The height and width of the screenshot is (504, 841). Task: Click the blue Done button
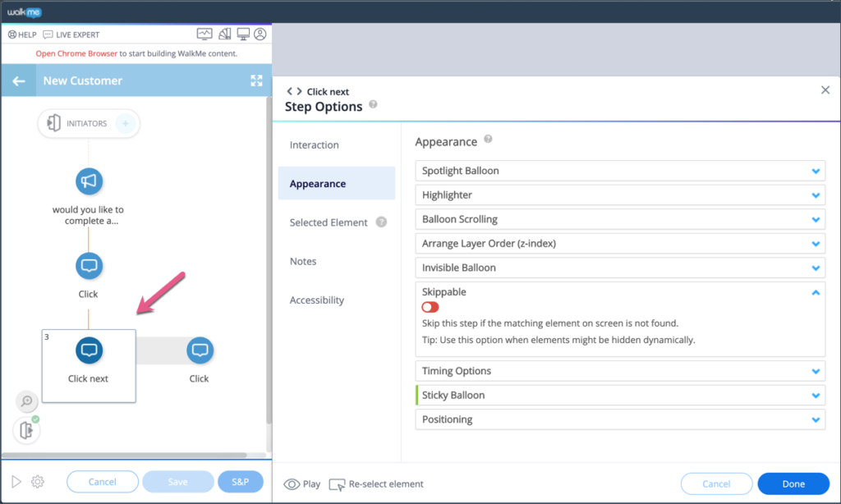click(793, 483)
